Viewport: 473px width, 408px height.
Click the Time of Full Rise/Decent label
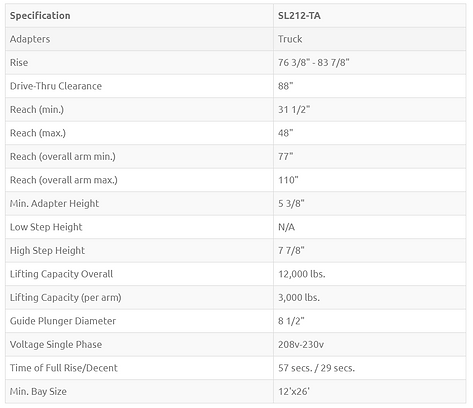tap(64, 368)
